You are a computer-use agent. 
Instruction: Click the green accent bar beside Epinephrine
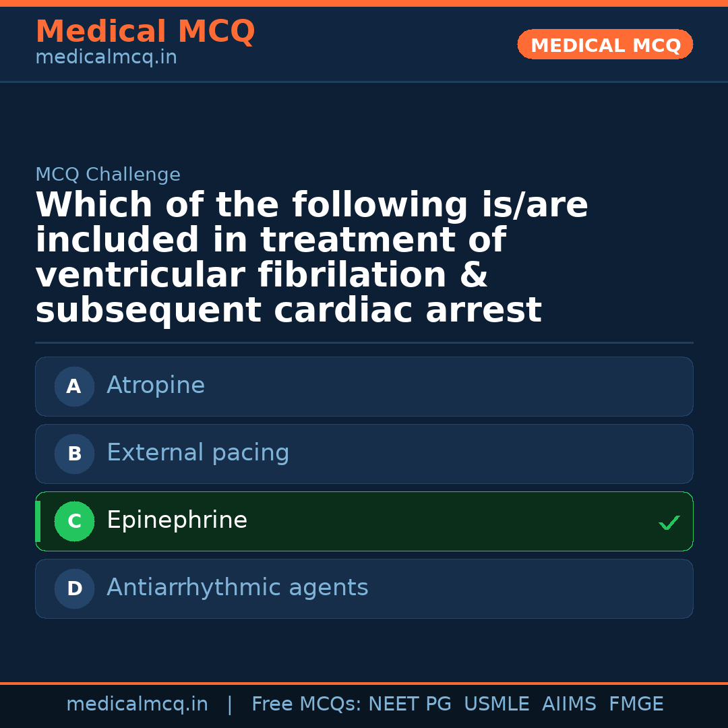click(x=38, y=521)
